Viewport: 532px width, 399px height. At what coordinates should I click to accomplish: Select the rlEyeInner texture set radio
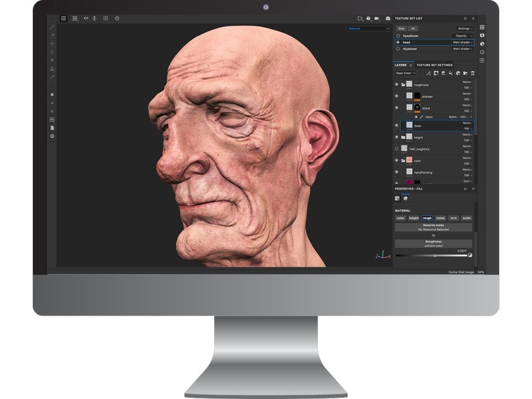pyautogui.click(x=398, y=49)
